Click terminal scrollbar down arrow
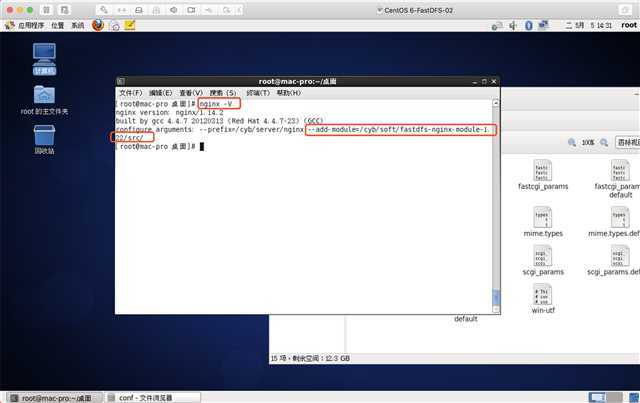This screenshot has height=403, width=640. [x=496, y=310]
